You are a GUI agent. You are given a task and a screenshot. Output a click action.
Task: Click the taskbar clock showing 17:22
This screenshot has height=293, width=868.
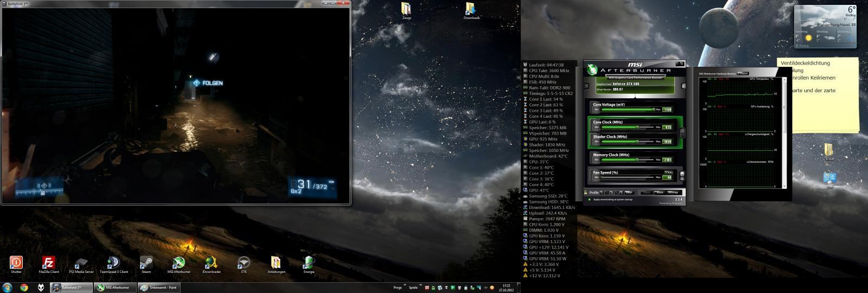[x=506, y=287]
